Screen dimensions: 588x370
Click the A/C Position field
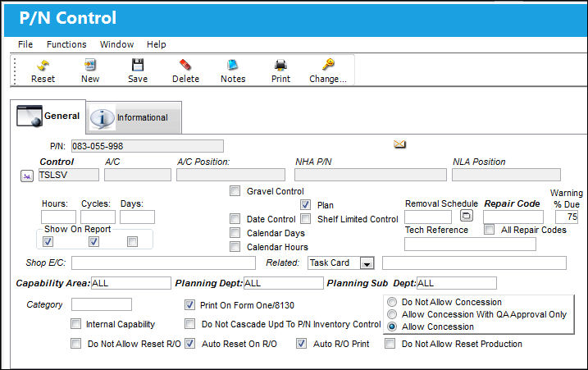tap(230, 175)
